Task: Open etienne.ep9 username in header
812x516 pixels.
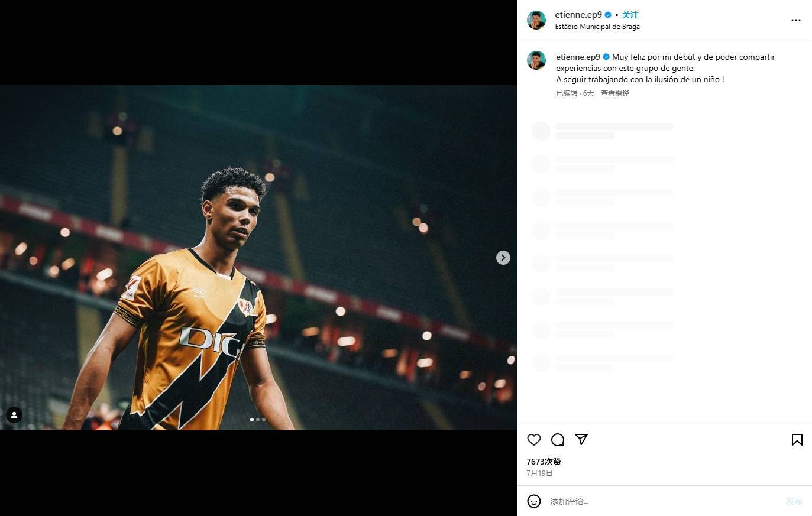Action: click(x=578, y=15)
